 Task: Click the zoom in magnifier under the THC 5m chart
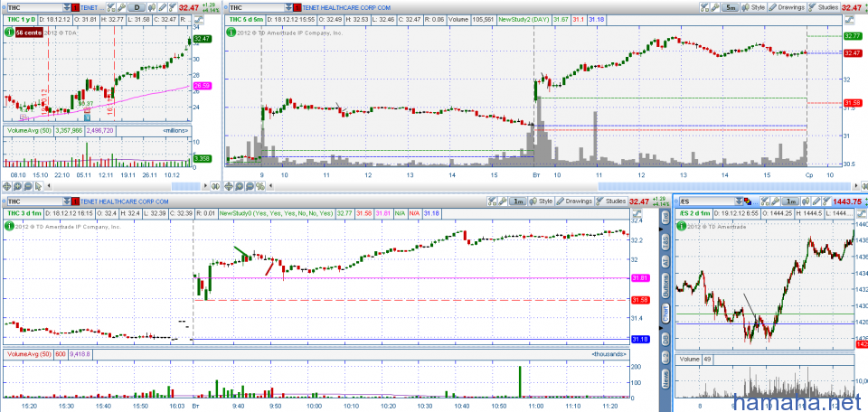point(239,186)
